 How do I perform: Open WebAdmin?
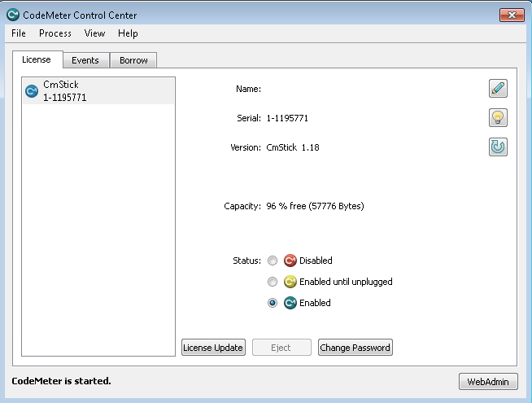pyautogui.click(x=488, y=382)
